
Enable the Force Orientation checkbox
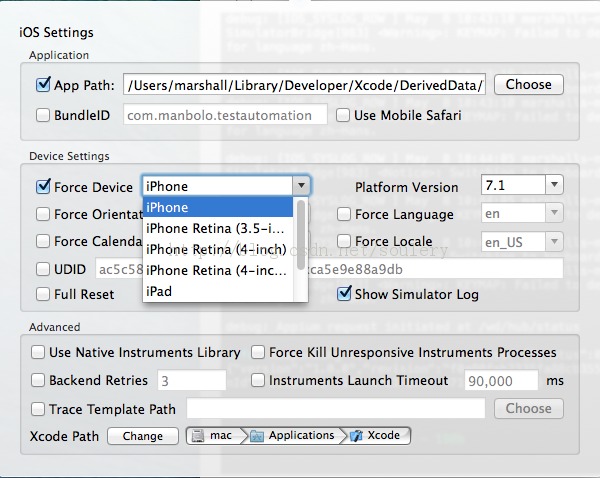coord(43,214)
